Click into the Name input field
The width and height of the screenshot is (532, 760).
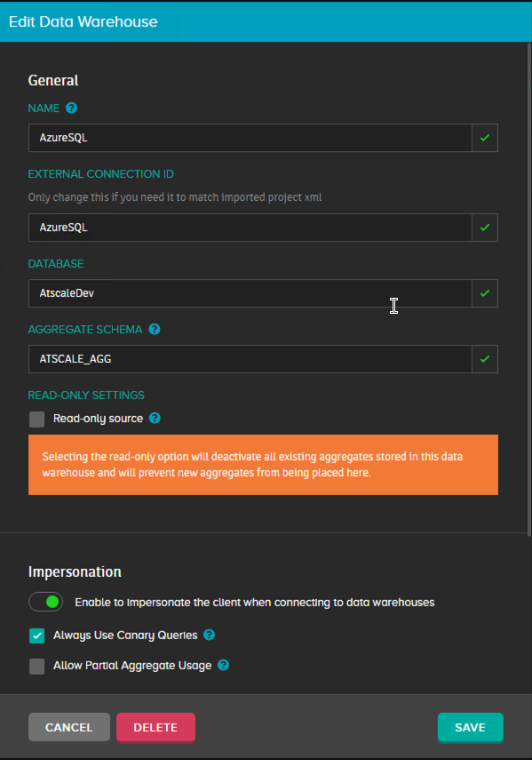250,138
